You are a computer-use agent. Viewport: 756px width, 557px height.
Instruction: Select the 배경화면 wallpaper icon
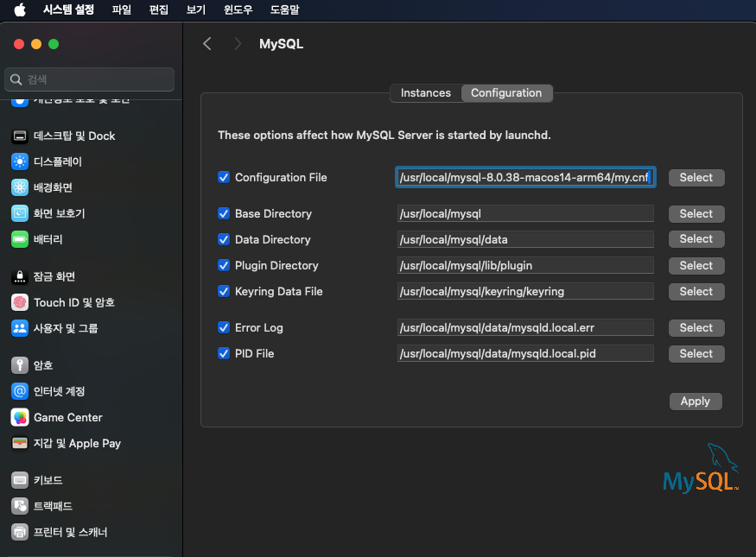(20, 187)
